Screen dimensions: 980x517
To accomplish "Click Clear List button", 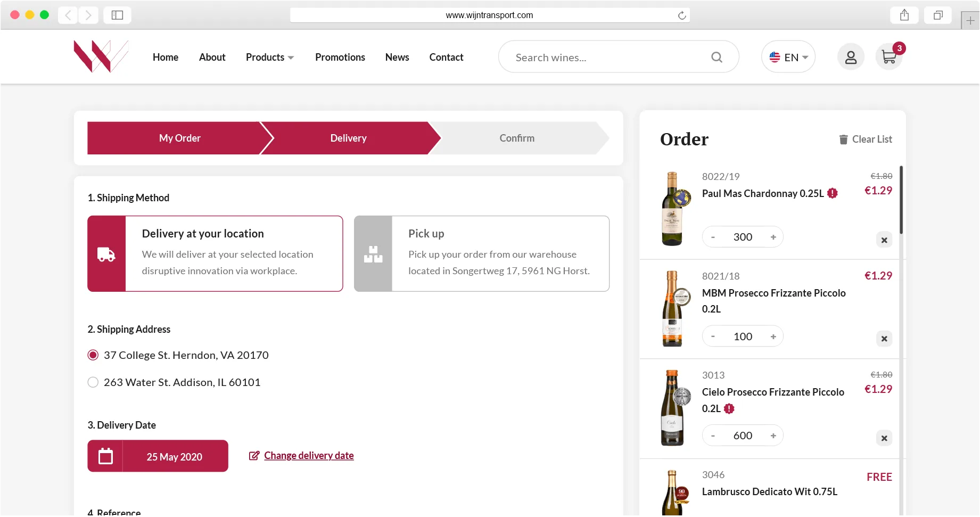I will [x=866, y=139].
